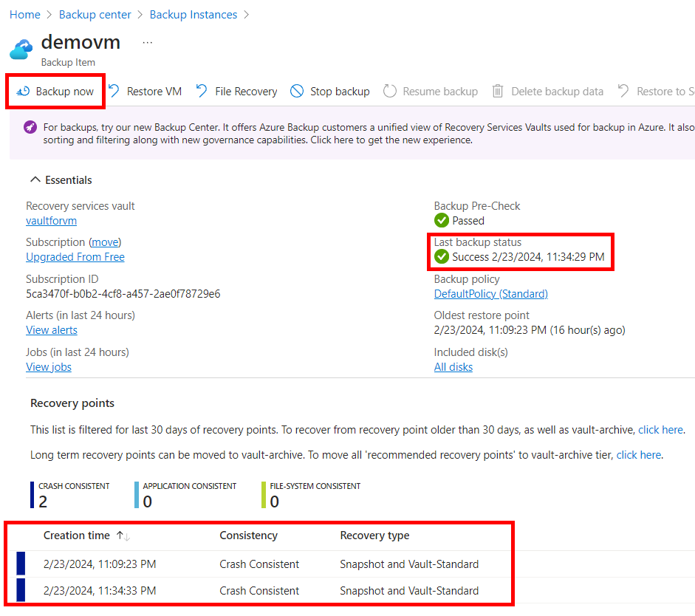This screenshot has width=695, height=616.
Task: Click the dark blue Crash Consistent legend bar
Action: click(32, 495)
